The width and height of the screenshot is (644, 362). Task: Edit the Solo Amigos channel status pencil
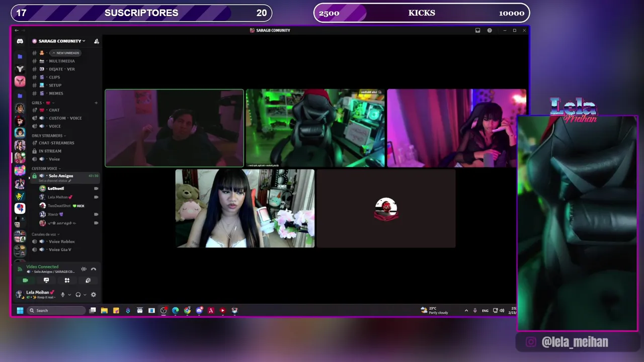[70, 180]
